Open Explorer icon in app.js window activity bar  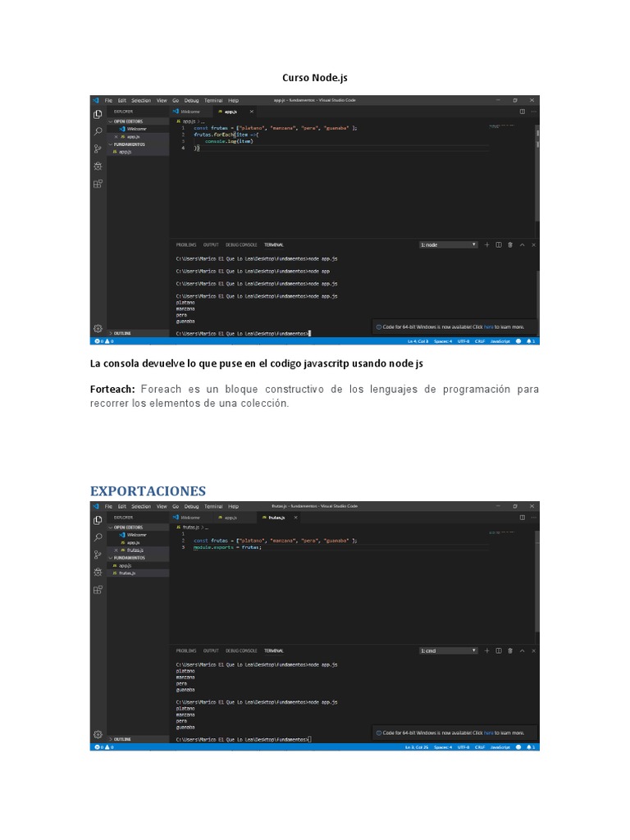tap(98, 114)
